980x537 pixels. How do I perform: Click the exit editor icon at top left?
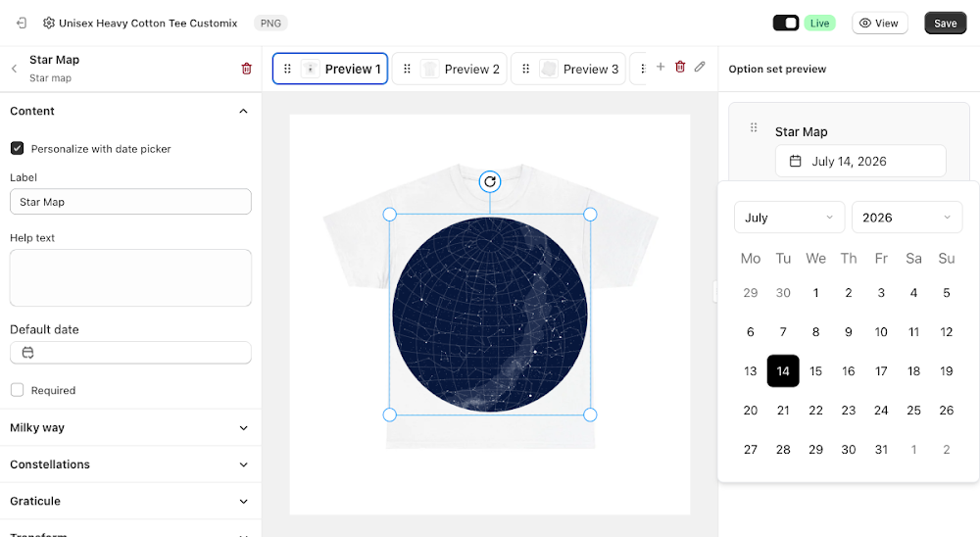[x=22, y=24]
